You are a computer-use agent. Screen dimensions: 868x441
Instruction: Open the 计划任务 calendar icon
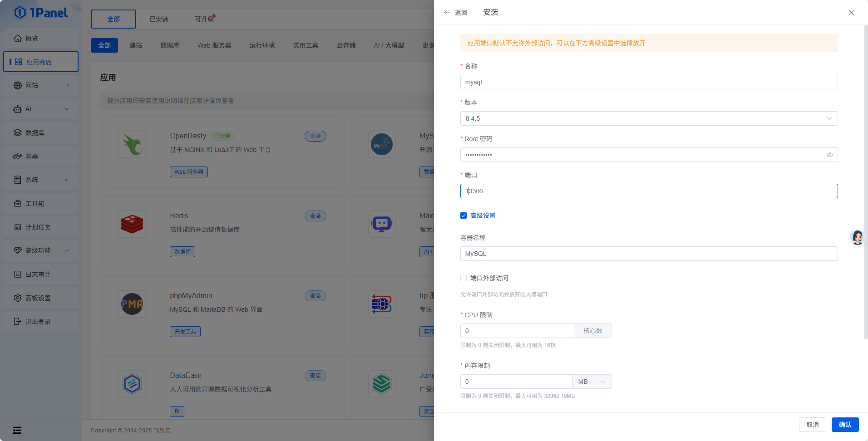(18, 227)
